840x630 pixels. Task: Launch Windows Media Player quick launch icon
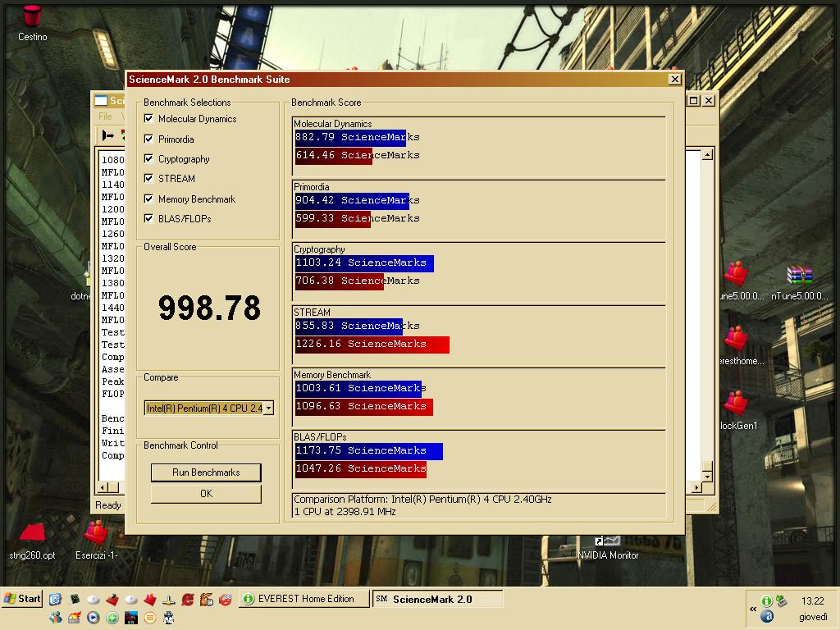pyautogui.click(x=94, y=618)
